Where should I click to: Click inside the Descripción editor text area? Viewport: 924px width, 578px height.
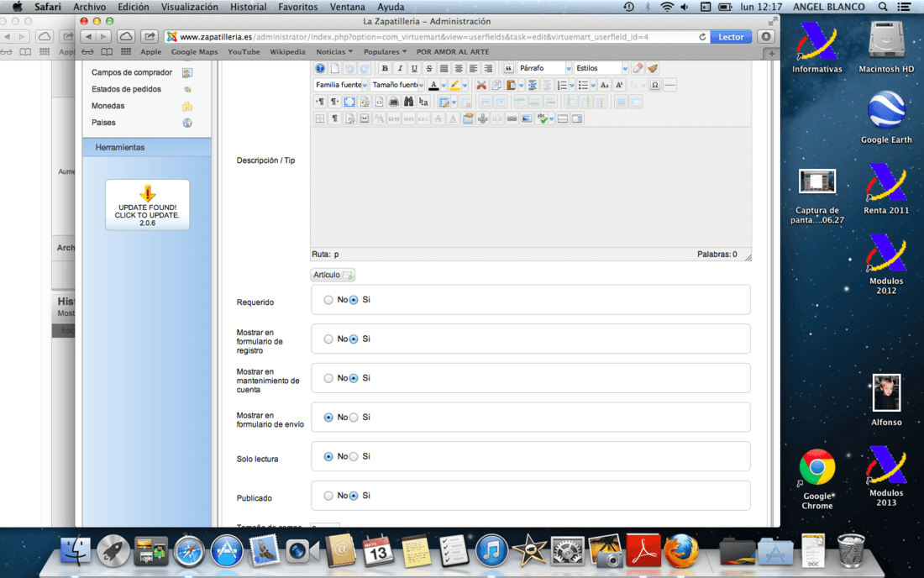(x=531, y=187)
